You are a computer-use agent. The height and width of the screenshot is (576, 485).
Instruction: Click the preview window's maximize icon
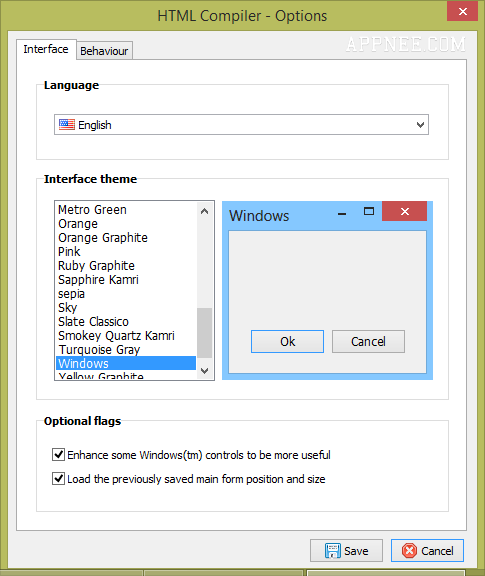(x=369, y=211)
